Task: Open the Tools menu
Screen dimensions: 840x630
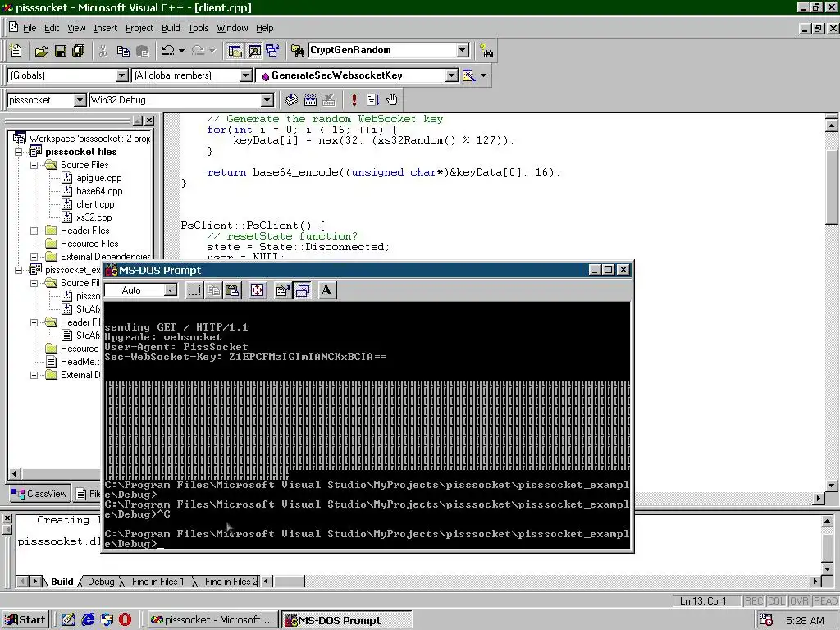Action: coord(199,28)
